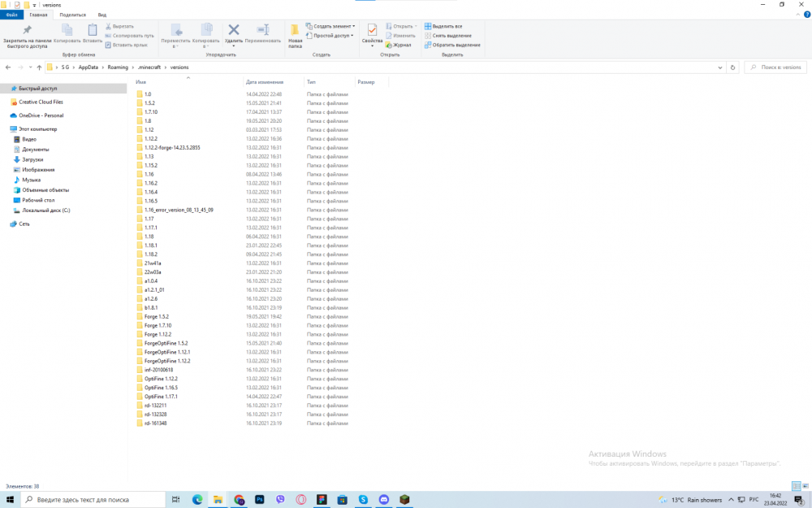Click Invert selection (Обратить выделение)
Image resolution: width=812 pixels, height=508 pixels.
pos(452,45)
